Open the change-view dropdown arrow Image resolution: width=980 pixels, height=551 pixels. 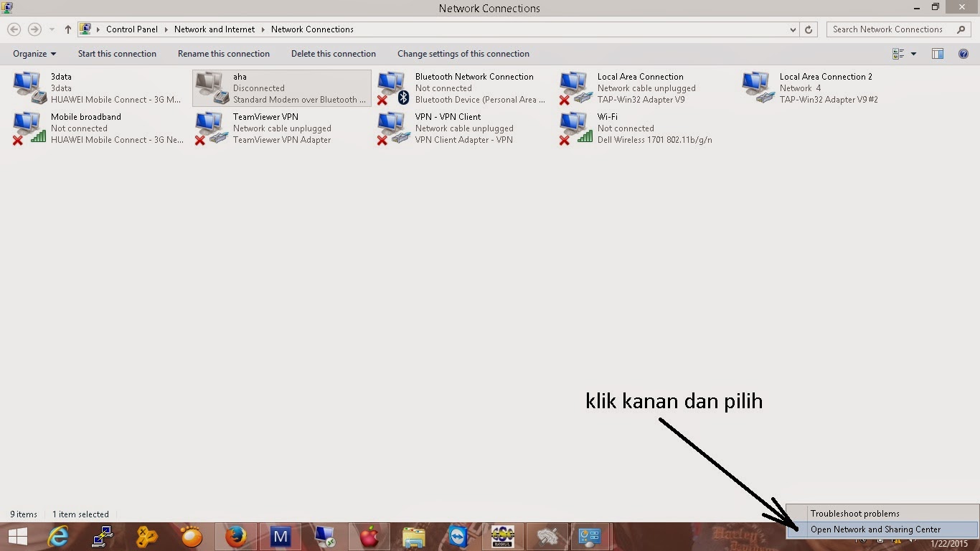pos(913,54)
